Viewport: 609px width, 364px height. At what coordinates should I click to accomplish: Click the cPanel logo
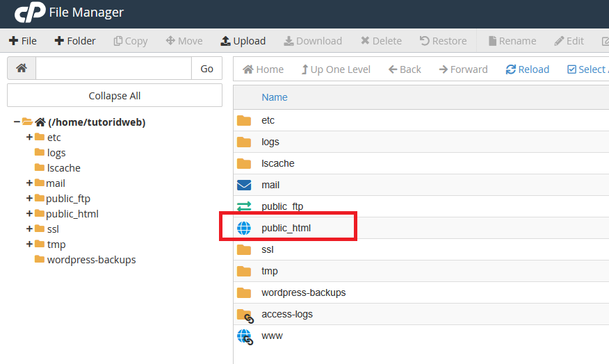(30, 12)
